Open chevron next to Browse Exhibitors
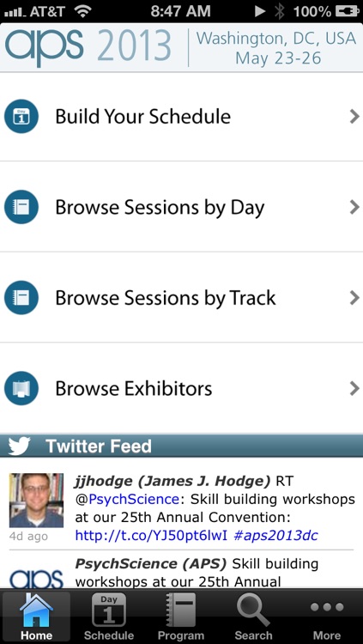Image resolution: width=363 pixels, height=644 pixels. click(354, 388)
